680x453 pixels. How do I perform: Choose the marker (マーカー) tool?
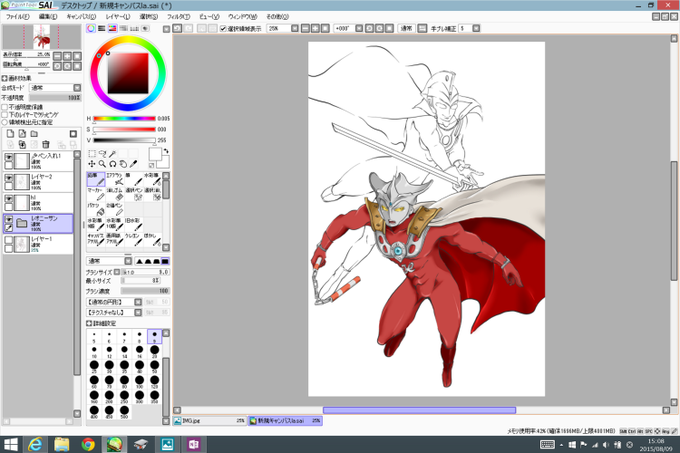pos(96,194)
